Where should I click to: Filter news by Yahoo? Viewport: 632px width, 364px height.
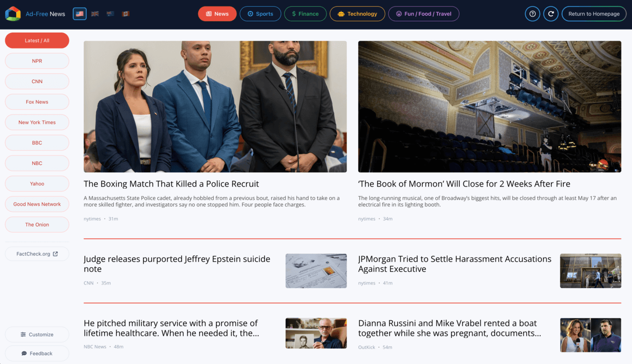pyautogui.click(x=37, y=184)
